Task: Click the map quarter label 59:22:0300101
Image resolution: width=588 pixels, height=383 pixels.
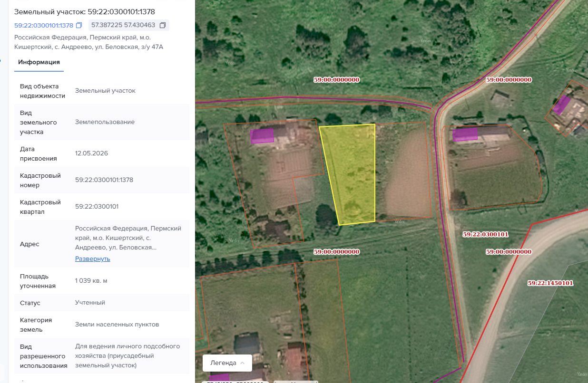Action: (x=486, y=234)
